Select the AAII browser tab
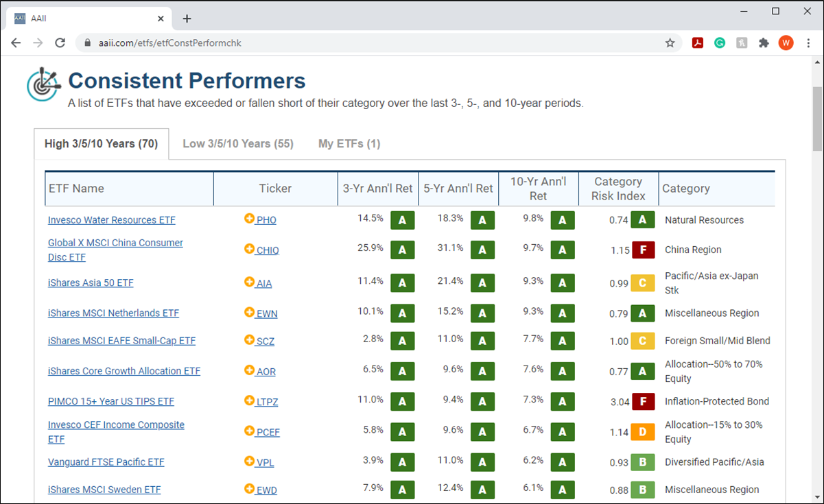The width and height of the screenshot is (824, 504). point(89,19)
